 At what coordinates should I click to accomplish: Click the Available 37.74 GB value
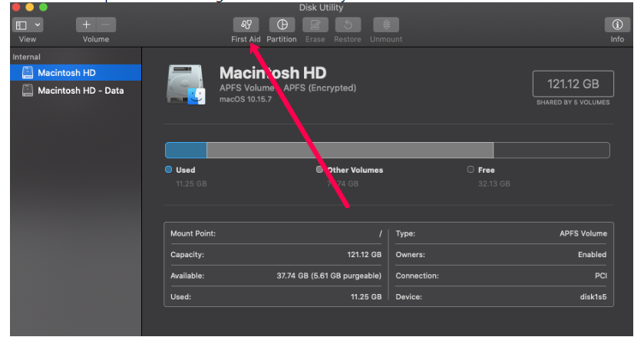(x=329, y=276)
